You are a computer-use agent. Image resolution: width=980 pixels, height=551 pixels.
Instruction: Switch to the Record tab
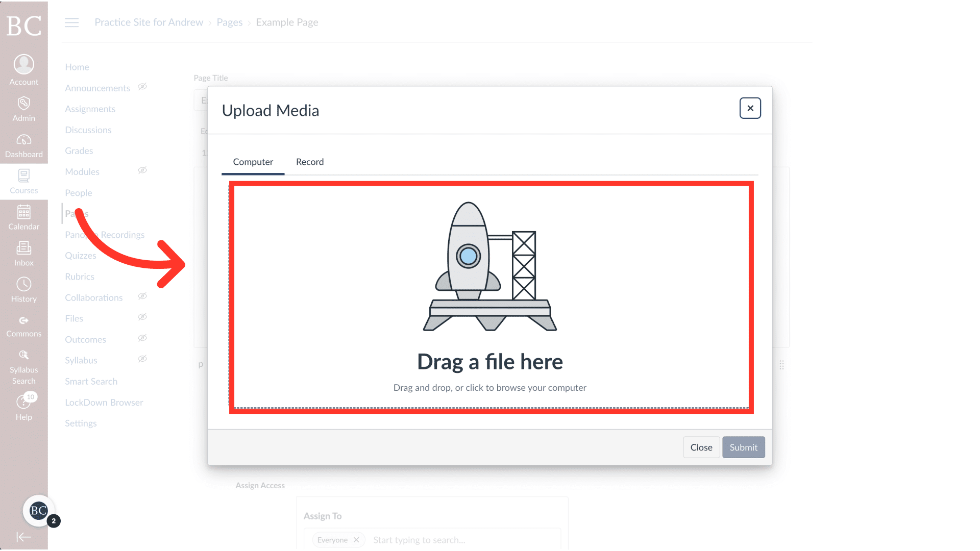coord(309,162)
